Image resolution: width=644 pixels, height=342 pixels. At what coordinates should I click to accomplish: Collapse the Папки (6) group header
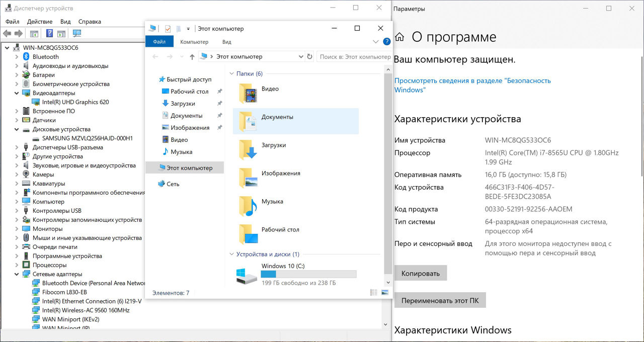coord(231,74)
